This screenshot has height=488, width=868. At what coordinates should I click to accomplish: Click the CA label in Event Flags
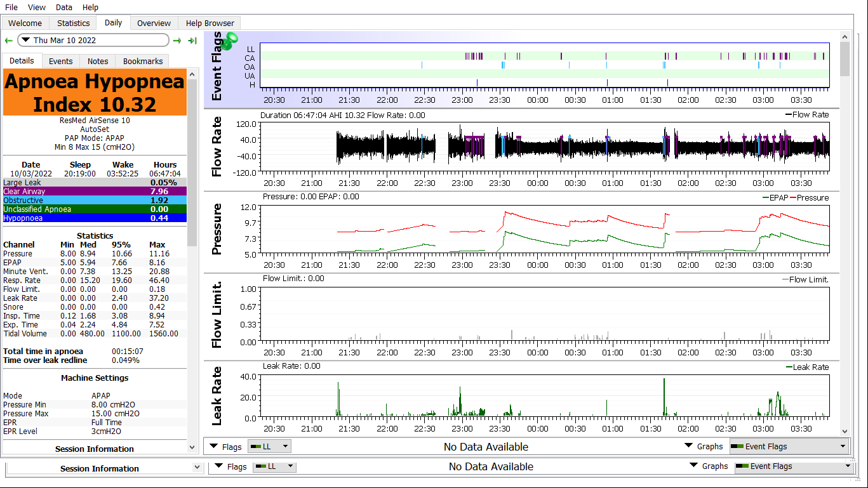pyautogui.click(x=250, y=57)
